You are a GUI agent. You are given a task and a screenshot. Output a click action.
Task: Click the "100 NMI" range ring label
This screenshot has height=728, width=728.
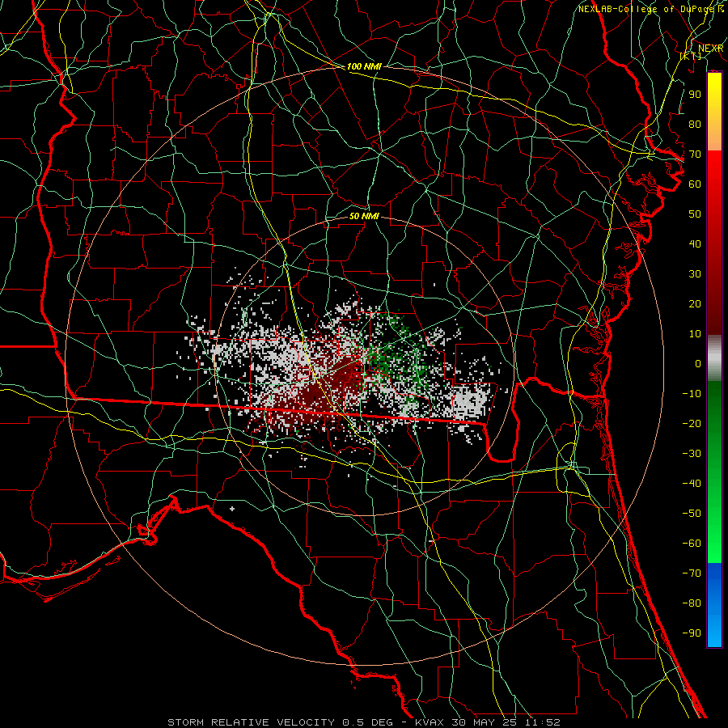pos(364,66)
